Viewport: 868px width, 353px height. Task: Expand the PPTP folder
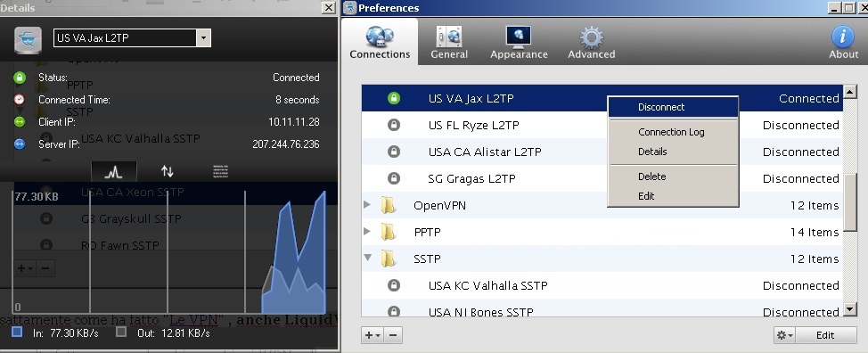[x=367, y=231]
